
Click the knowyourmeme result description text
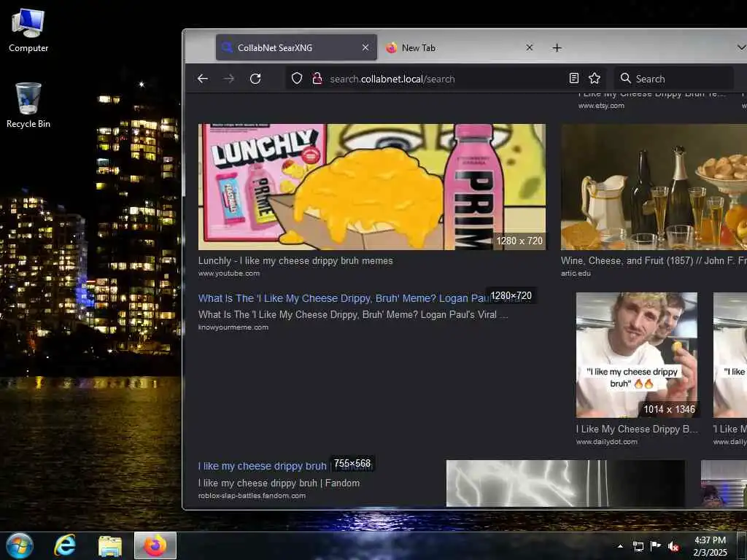click(353, 314)
